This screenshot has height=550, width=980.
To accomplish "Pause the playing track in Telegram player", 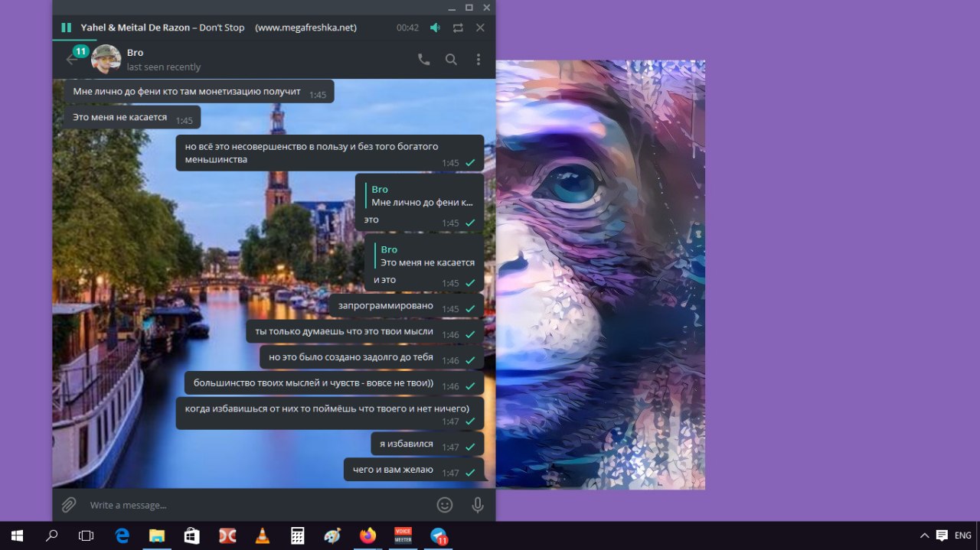I will tap(66, 28).
